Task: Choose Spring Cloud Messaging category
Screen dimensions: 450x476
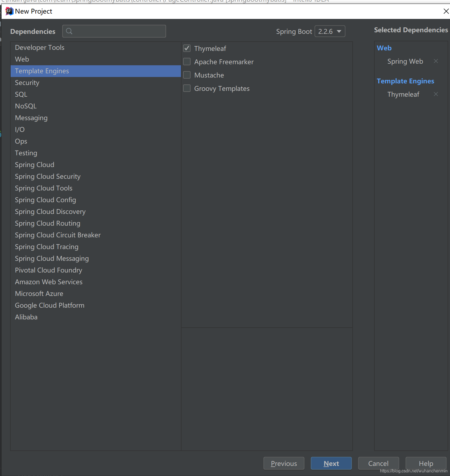Action: [96, 259]
